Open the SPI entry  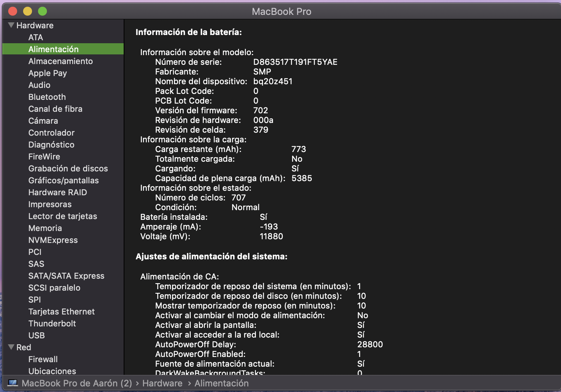click(35, 300)
